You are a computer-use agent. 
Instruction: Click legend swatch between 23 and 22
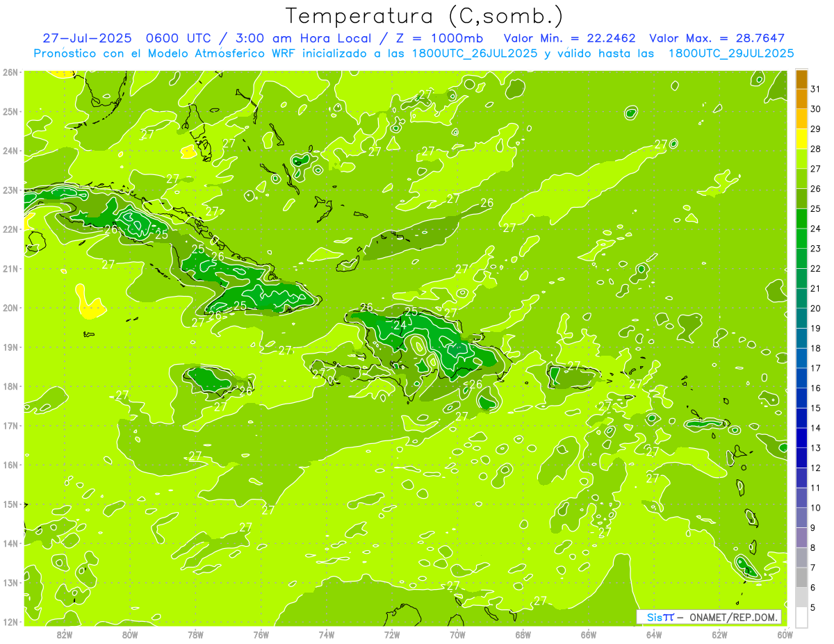point(801,259)
